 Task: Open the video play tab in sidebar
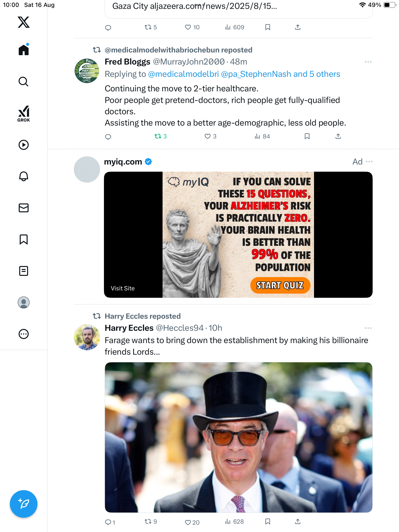24,145
